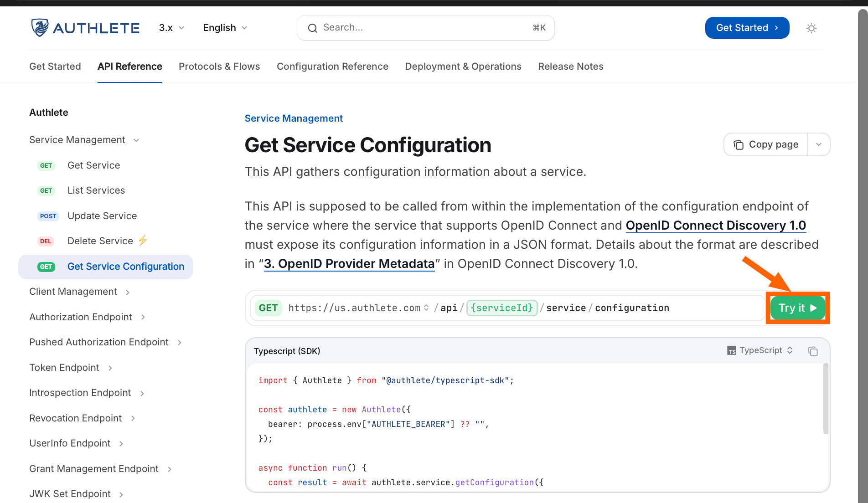This screenshot has height=503, width=868.
Task: Copy the TypeScript code snippet icon
Action: pos(813,351)
